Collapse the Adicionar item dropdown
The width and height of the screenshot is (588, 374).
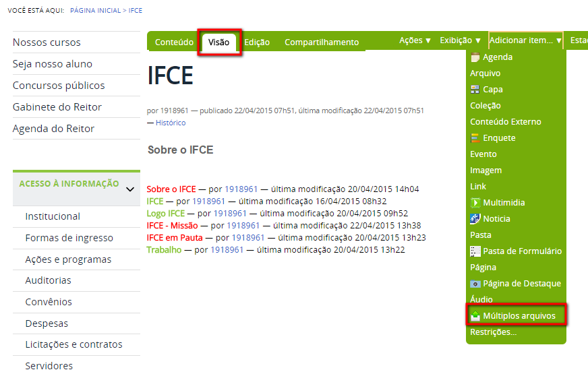pos(525,40)
